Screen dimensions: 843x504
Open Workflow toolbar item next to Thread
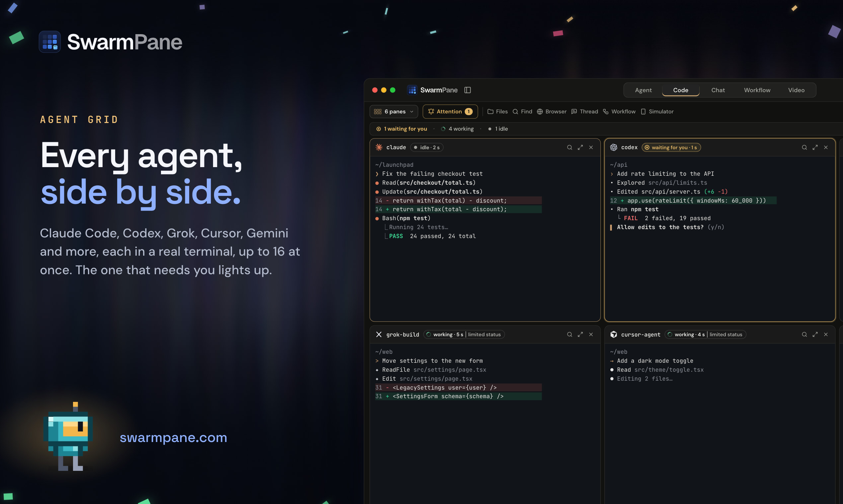(619, 111)
